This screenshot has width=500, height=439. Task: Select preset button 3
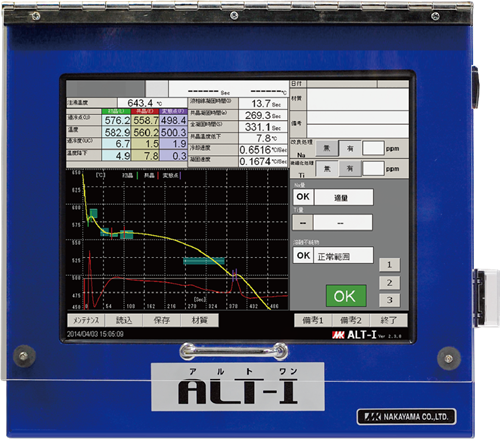click(389, 300)
